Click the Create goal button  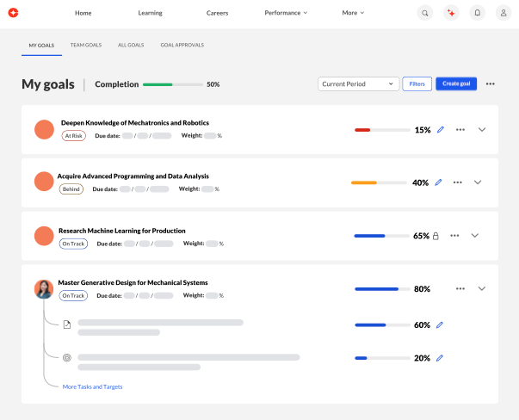tap(456, 83)
